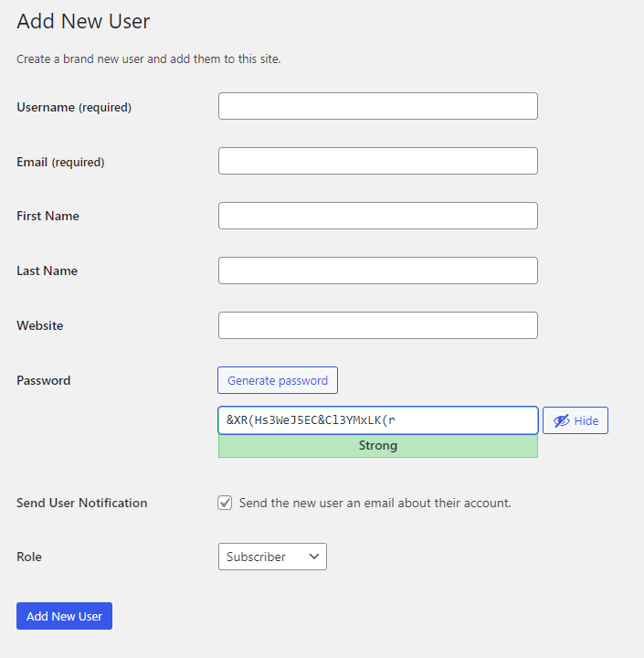Open the Role dropdown showing Subscriber
Image resolution: width=644 pixels, height=658 pixels.
click(x=272, y=557)
